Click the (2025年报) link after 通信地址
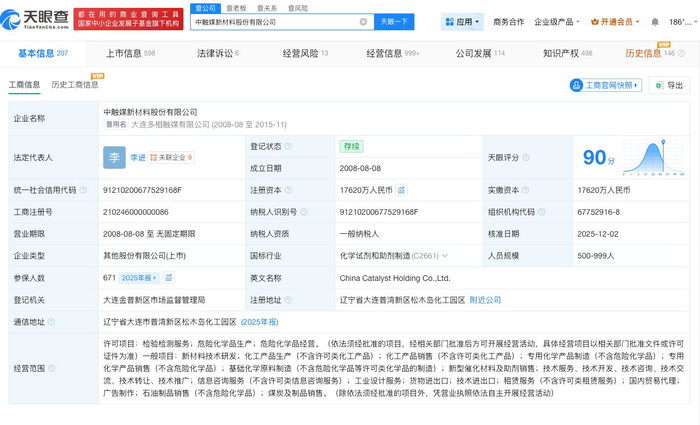This screenshot has width=700, height=425. pos(259,322)
